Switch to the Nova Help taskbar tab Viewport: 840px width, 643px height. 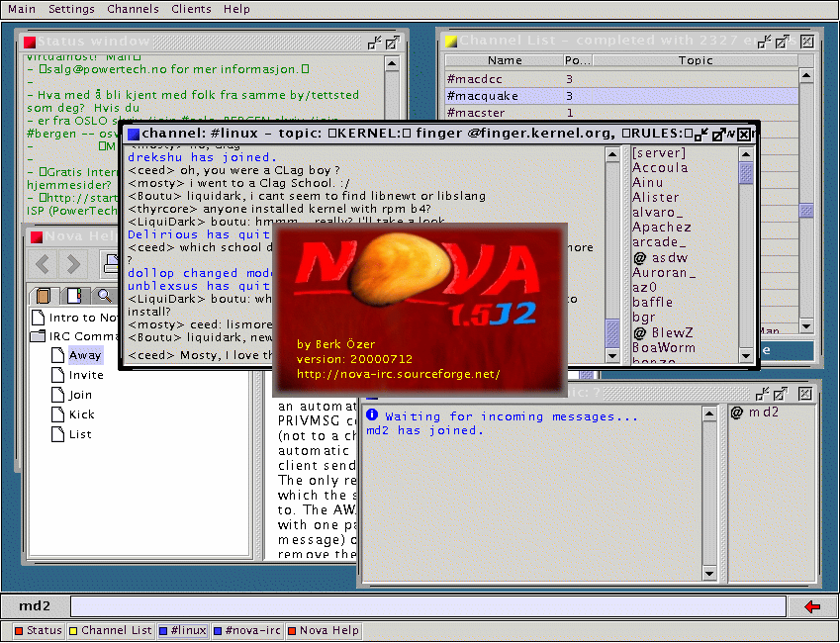pyautogui.click(x=323, y=631)
